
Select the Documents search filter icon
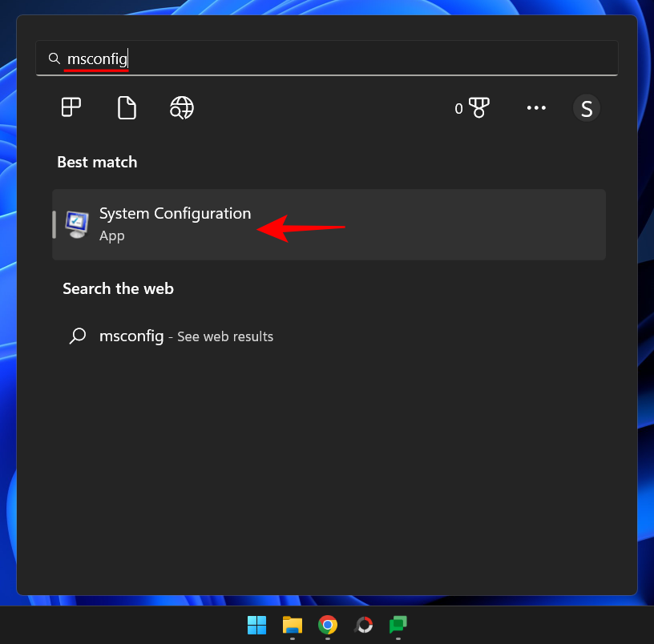point(127,107)
